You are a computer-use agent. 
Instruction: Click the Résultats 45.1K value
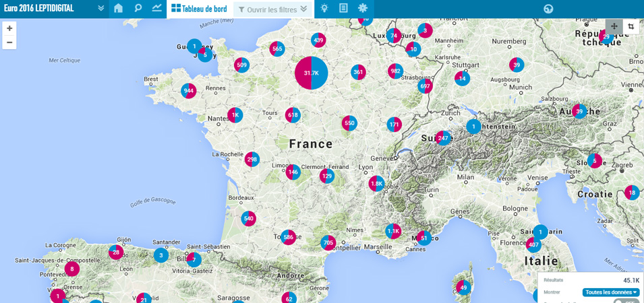click(631, 281)
